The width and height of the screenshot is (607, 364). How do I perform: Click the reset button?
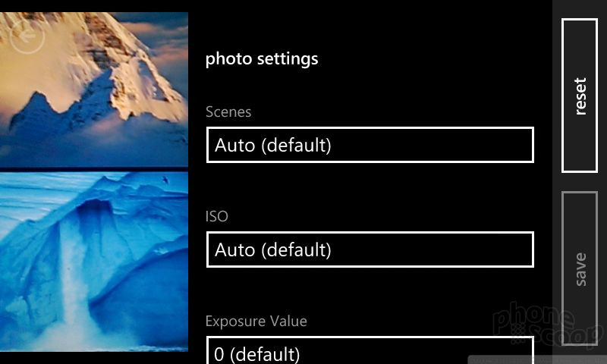[580, 96]
